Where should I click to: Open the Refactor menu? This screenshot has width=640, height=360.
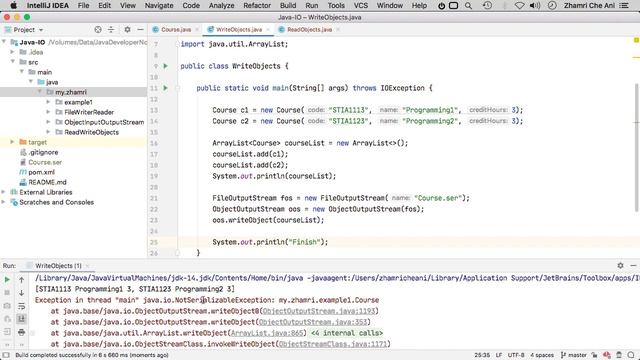click(x=257, y=5)
